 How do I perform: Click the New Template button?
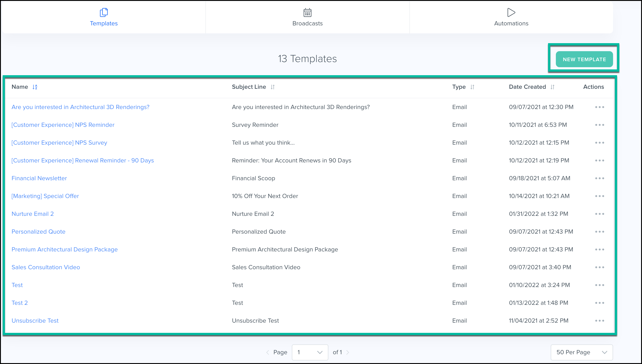[584, 59]
